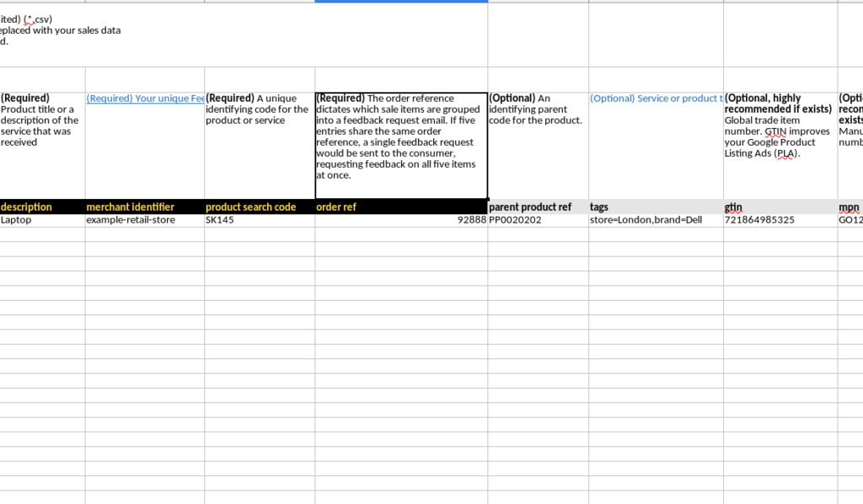863x504 pixels.
Task: Click the 'Your unique Feefo' required link
Action: 145,99
